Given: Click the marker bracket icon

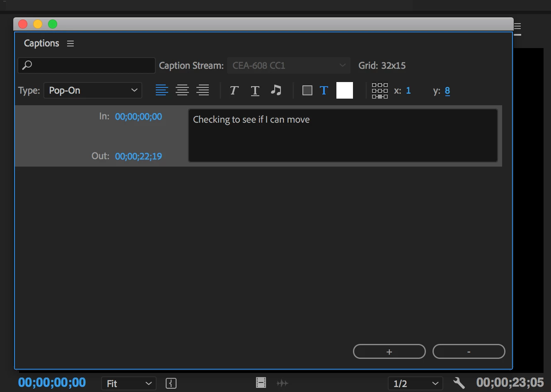Looking at the screenshot, I should click(171, 383).
